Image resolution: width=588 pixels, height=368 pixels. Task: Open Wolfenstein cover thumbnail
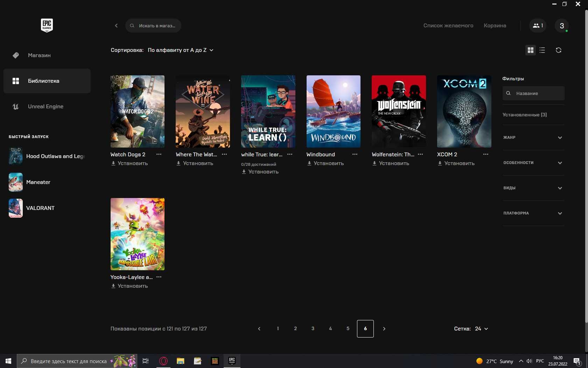pos(399,111)
